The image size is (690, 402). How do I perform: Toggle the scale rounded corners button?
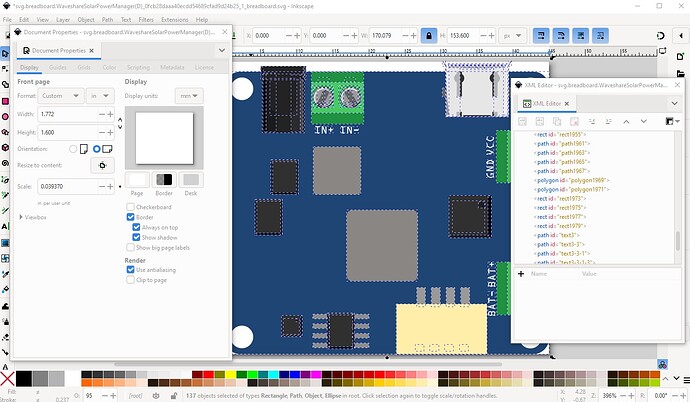click(x=561, y=36)
